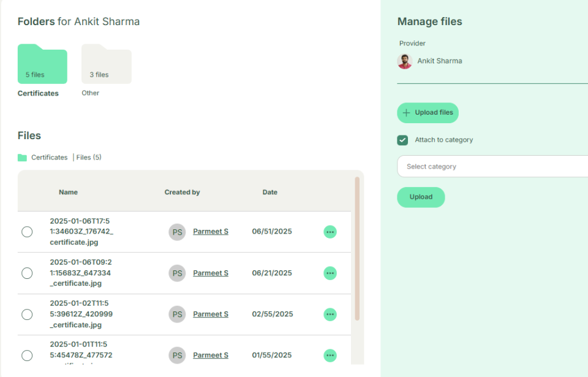
Task: Select radio button for 2025-01-06T09:21 certificate file
Action: 27,273
